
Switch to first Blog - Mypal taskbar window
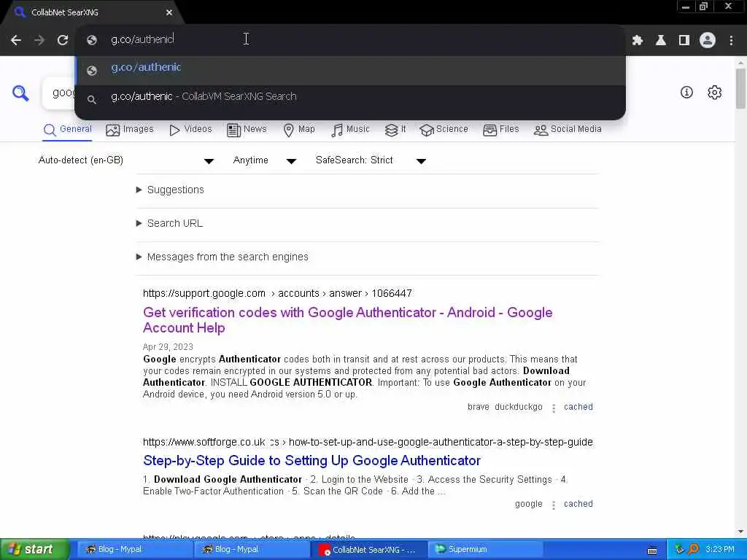point(134,550)
